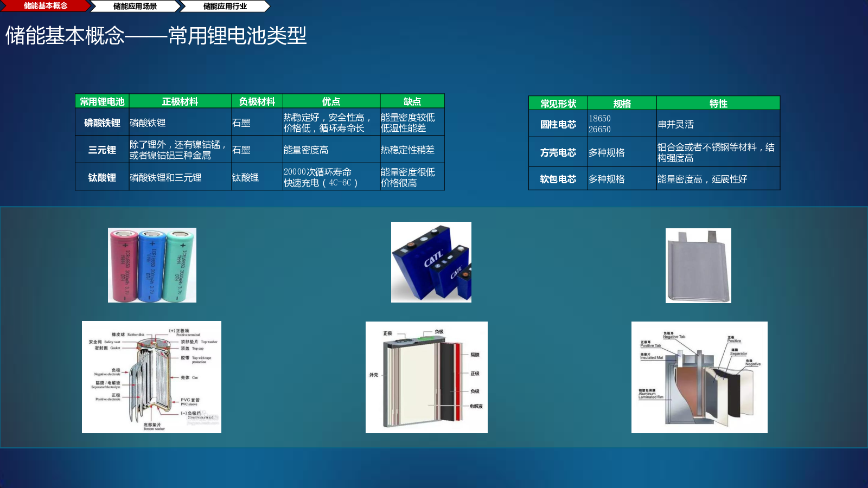Select the bold 钛酸锂 row label
Image resolution: width=868 pixels, height=488 pixels.
[102, 177]
